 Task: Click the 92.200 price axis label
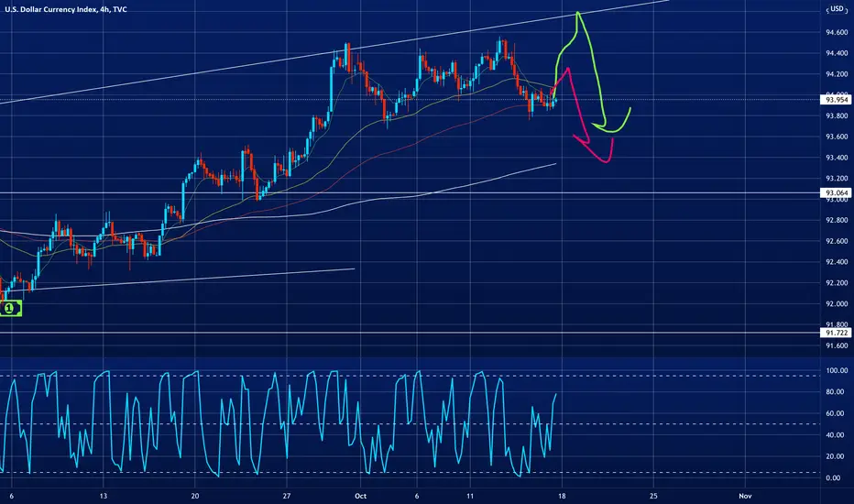click(837, 283)
